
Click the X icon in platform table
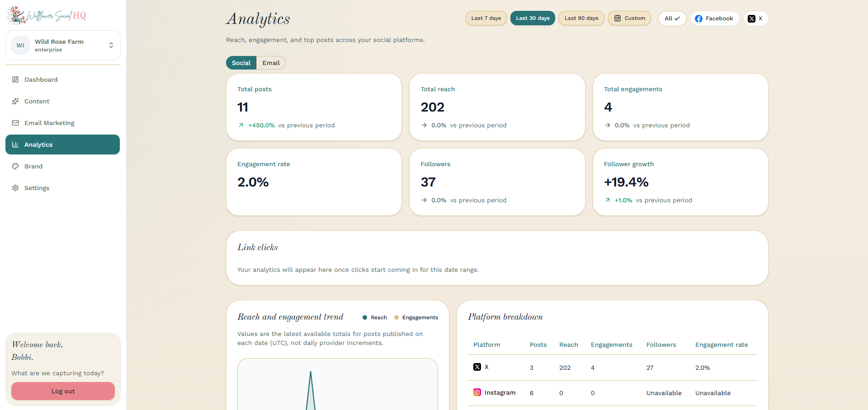477,367
